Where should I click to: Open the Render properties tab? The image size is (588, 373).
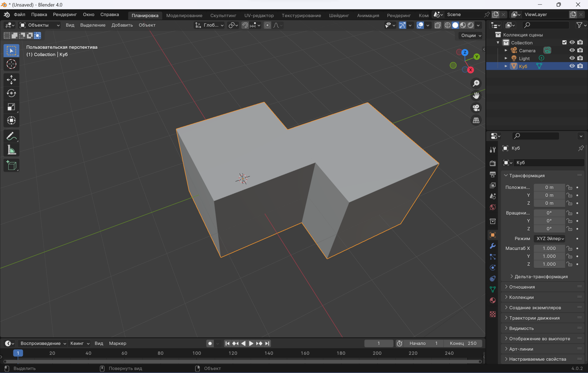pyautogui.click(x=492, y=163)
